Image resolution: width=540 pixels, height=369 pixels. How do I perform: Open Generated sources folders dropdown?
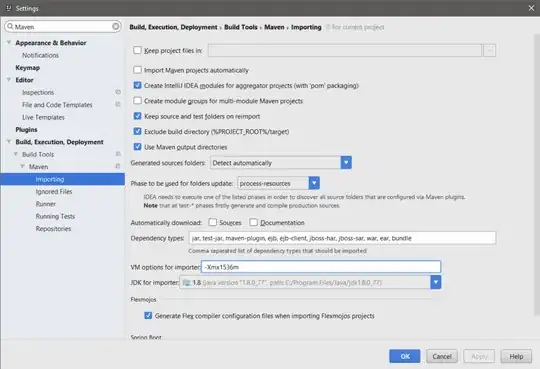coord(346,163)
